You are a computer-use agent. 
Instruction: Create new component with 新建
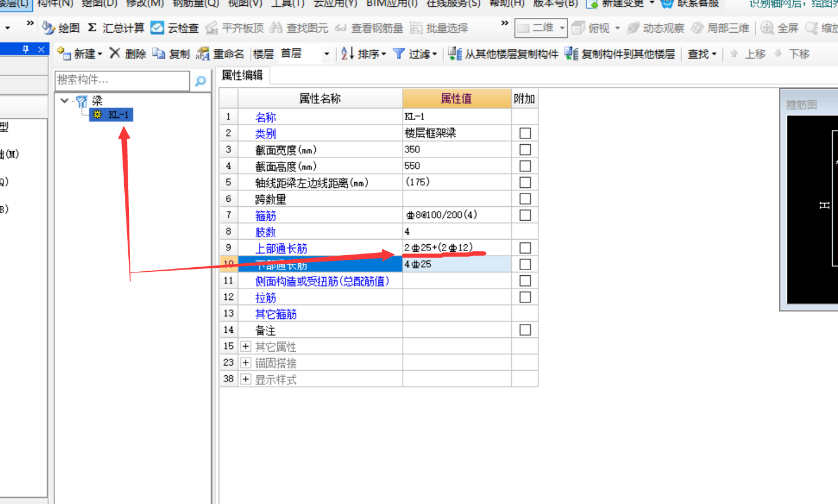coord(79,53)
